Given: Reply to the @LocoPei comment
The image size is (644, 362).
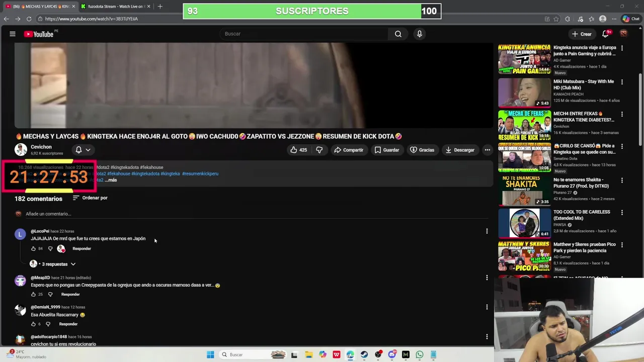Looking at the screenshot, I should coord(82,248).
